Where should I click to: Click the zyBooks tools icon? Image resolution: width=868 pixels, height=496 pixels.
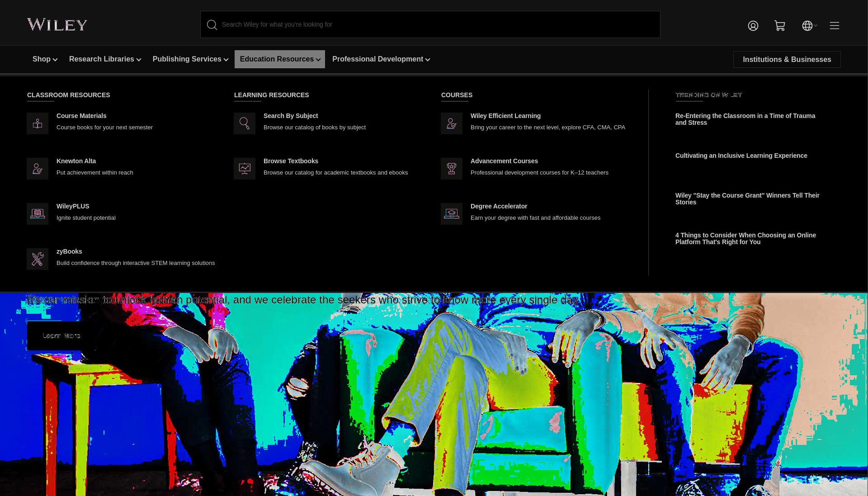(38, 259)
